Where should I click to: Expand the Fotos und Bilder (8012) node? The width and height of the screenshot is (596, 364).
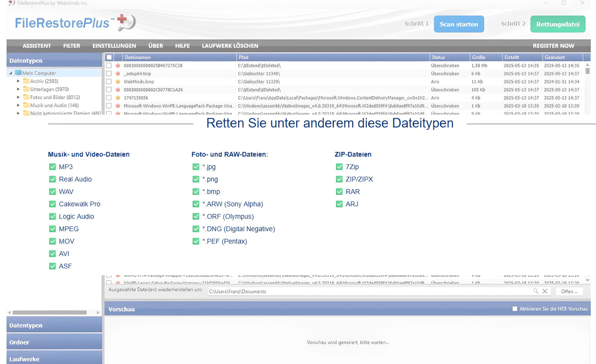pyautogui.click(x=18, y=97)
